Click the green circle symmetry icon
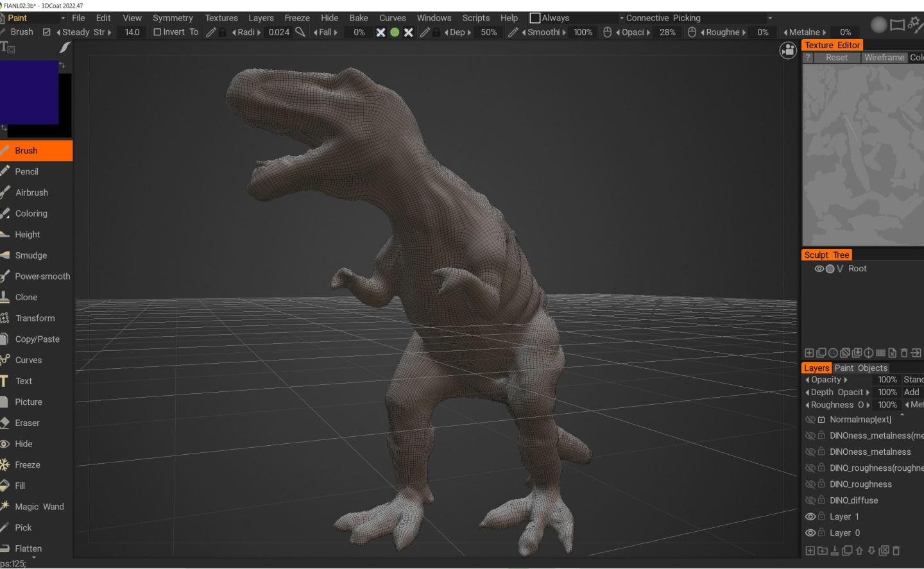This screenshot has width=924, height=569. pyautogui.click(x=395, y=32)
